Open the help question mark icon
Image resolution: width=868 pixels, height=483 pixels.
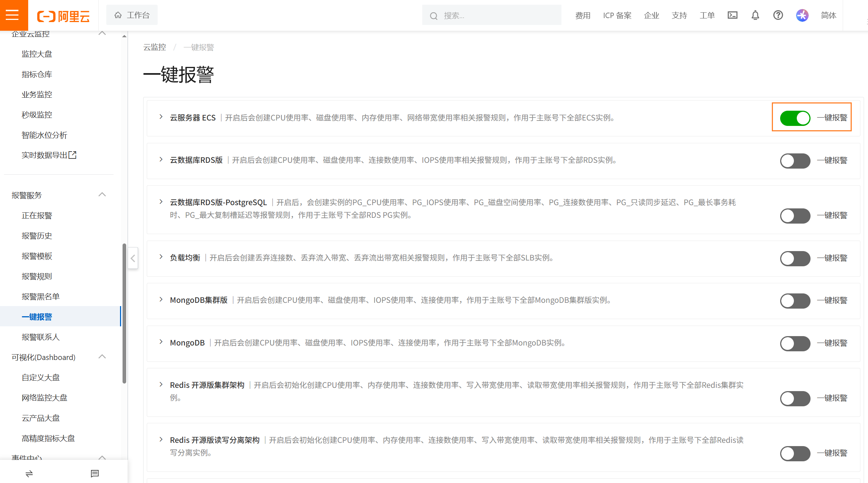[x=778, y=15]
